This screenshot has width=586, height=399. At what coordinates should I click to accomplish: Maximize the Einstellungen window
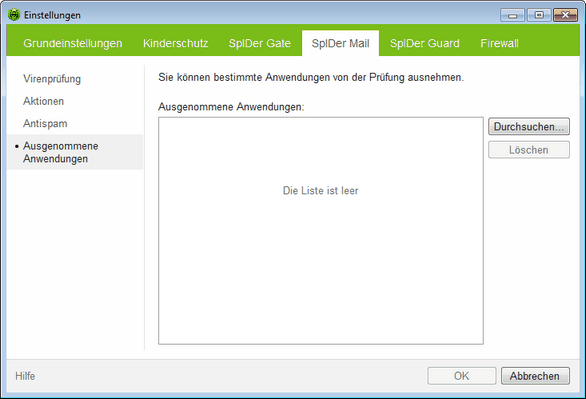coord(539,15)
